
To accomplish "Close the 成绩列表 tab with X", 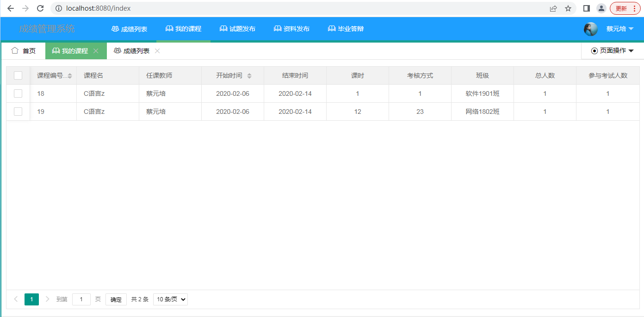I will 157,51.
